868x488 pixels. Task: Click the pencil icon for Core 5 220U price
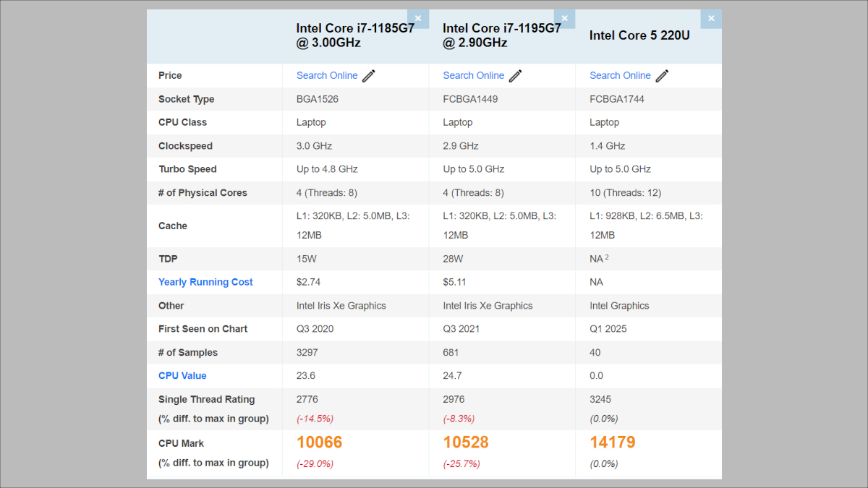pyautogui.click(x=662, y=76)
